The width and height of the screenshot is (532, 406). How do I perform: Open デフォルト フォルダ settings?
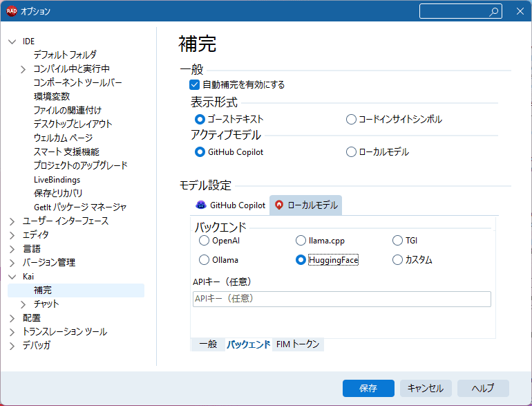coord(65,55)
